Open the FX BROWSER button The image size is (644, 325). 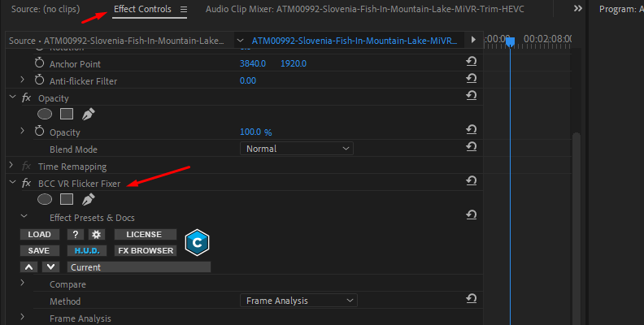point(146,251)
